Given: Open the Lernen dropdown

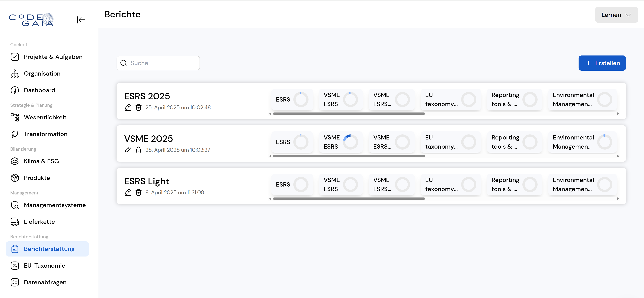Looking at the screenshot, I should click(x=616, y=15).
